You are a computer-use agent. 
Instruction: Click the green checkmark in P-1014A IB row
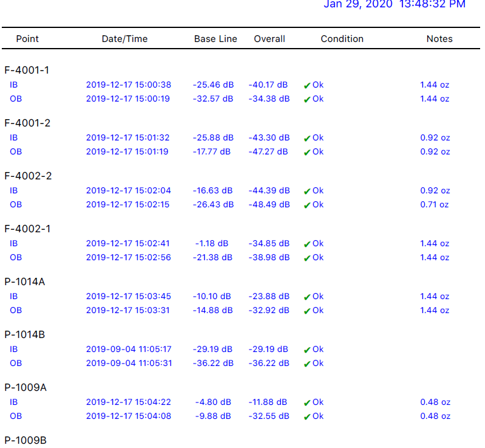point(307,297)
